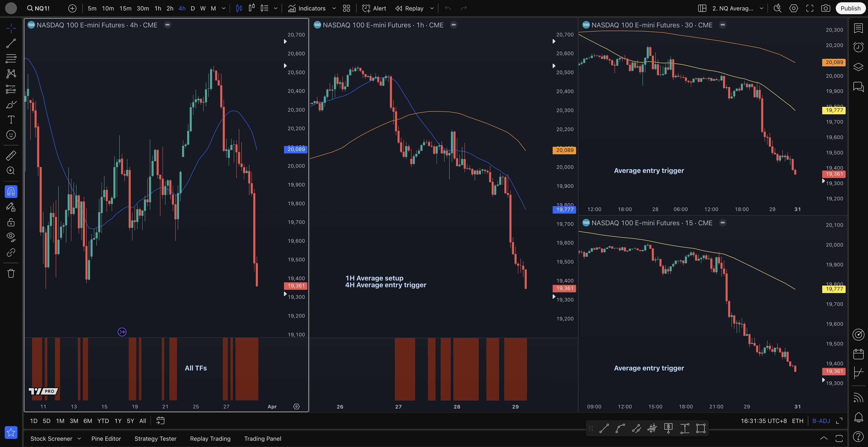Expand the Indicators favorites dropdown arrow
The image size is (868, 447).
[x=334, y=8]
